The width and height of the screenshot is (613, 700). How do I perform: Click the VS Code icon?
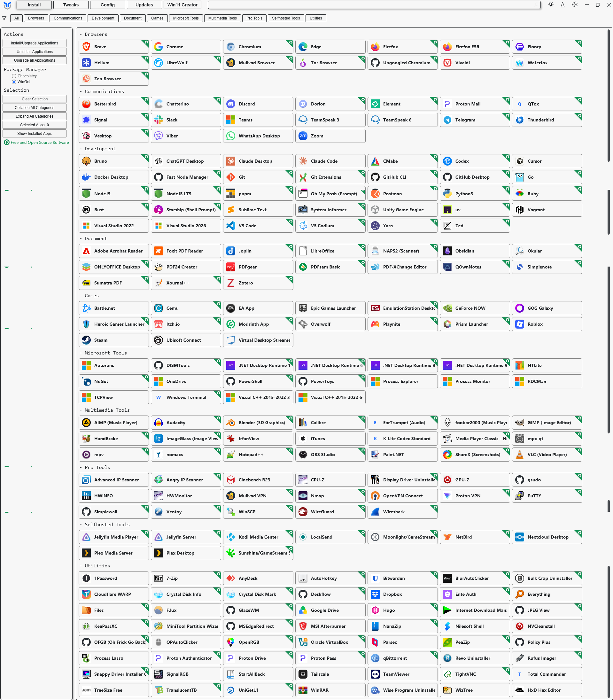(x=230, y=226)
